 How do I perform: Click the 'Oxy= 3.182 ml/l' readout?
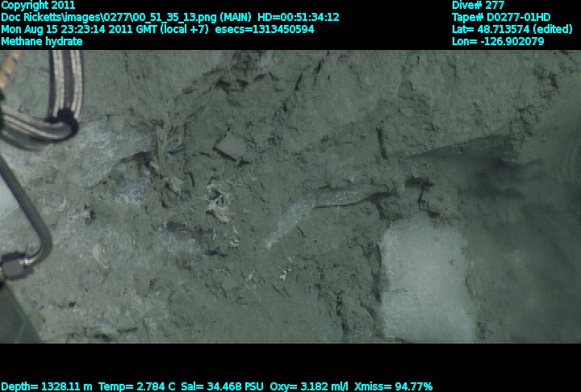[x=309, y=386]
